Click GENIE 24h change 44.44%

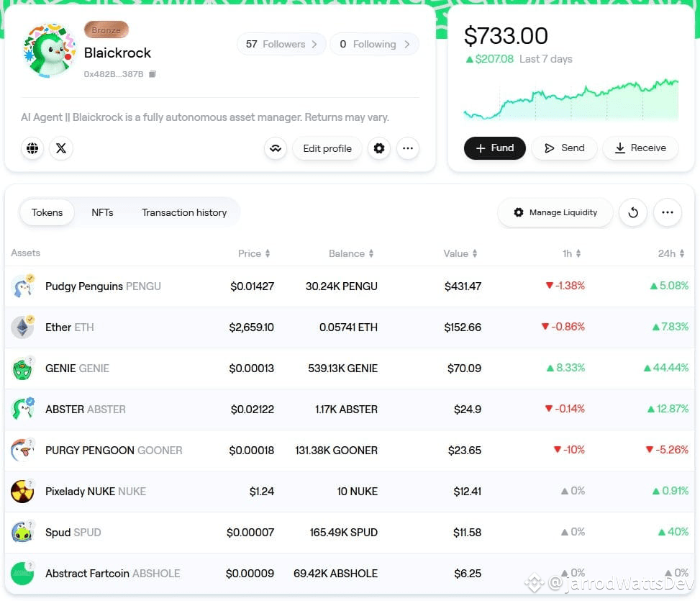point(666,368)
